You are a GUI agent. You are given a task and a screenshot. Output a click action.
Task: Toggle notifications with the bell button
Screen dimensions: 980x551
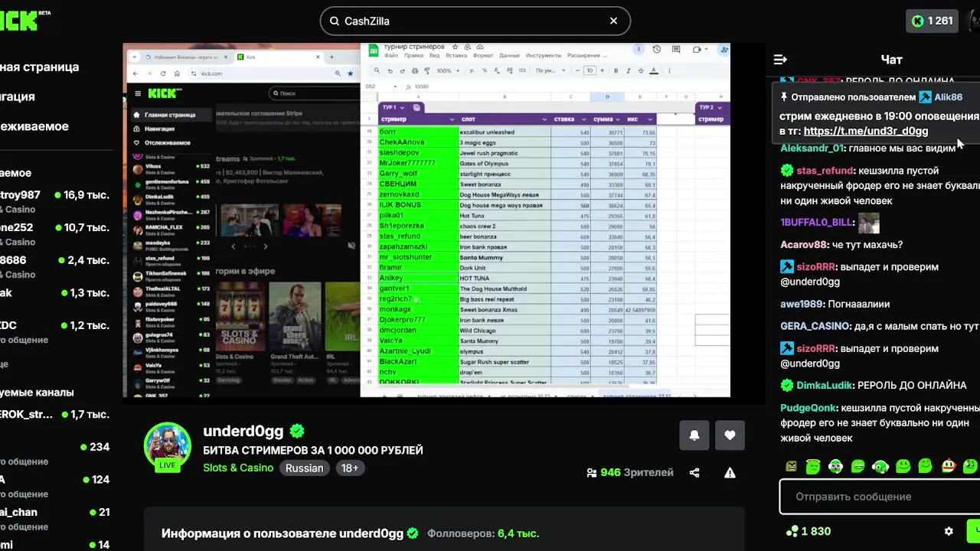(694, 435)
